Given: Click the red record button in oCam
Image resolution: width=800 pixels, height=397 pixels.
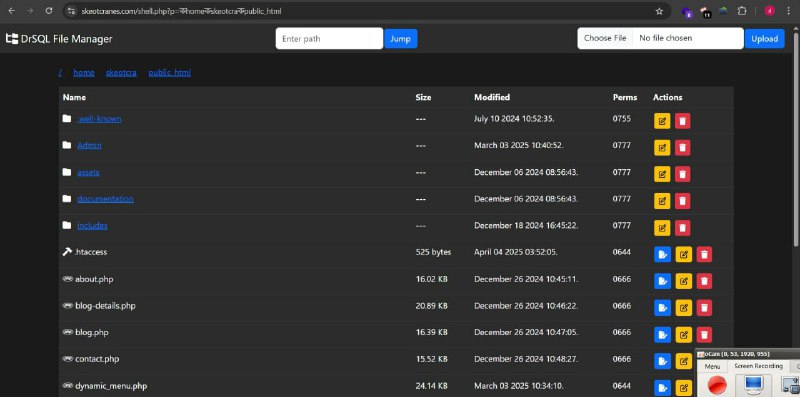Looking at the screenshot, I should pos(717,385).
